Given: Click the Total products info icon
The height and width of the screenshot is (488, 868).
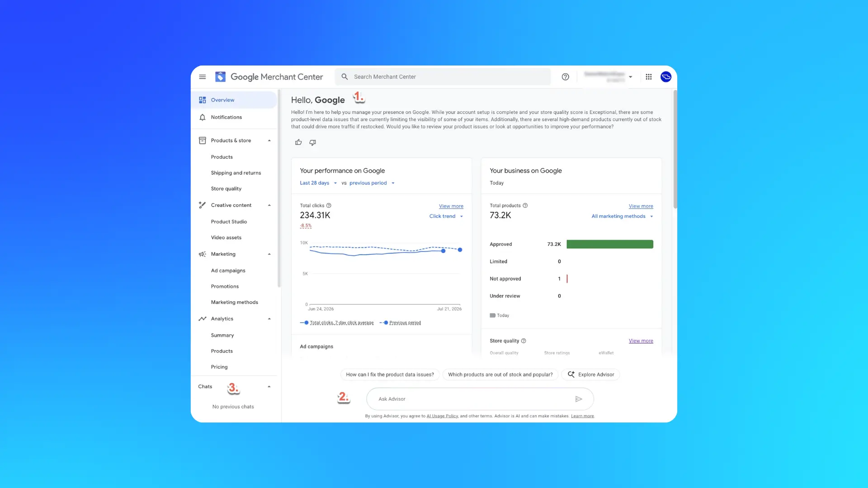Looking at the screenshot, I should pos(525,206).
